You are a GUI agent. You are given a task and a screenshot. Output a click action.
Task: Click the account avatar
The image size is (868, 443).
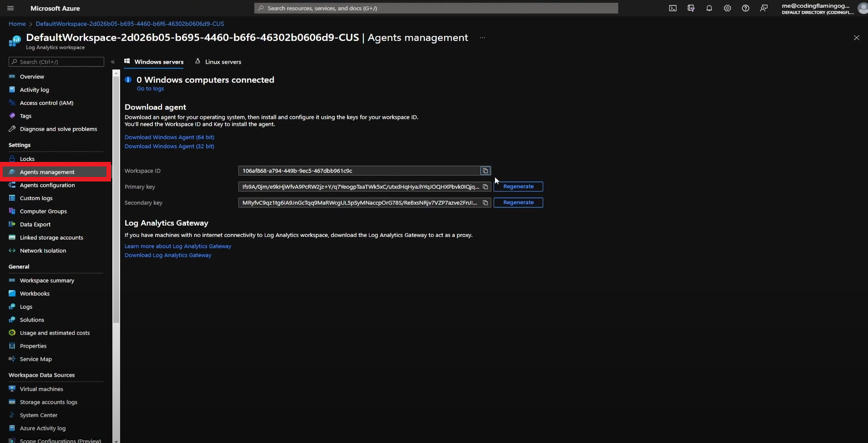(x=863, y=8)
